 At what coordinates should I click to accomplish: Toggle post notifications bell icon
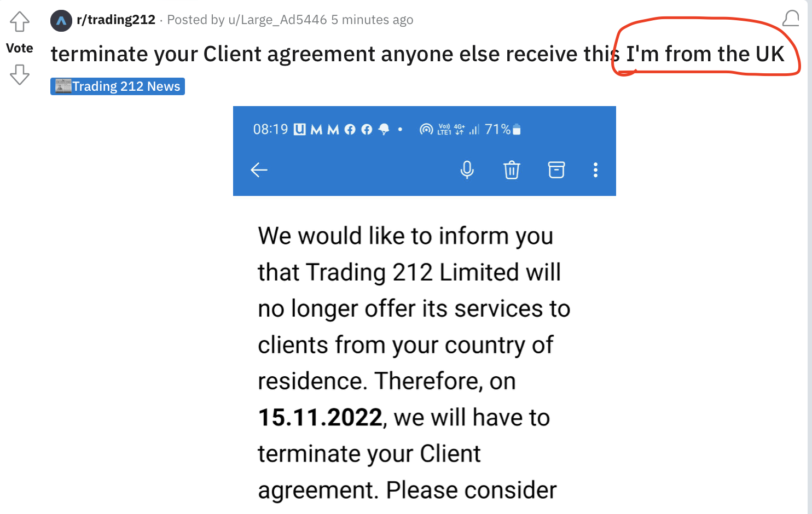(791, 19)
